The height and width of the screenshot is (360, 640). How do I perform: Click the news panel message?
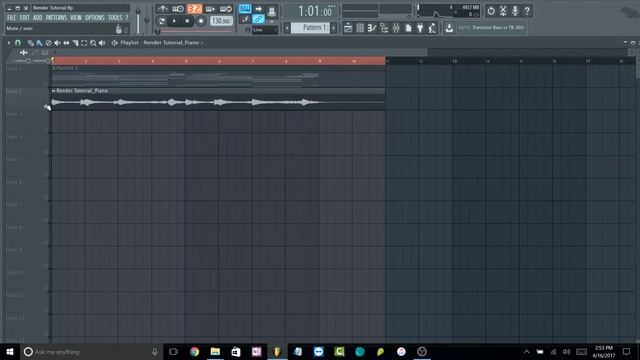tap(491, 28)
